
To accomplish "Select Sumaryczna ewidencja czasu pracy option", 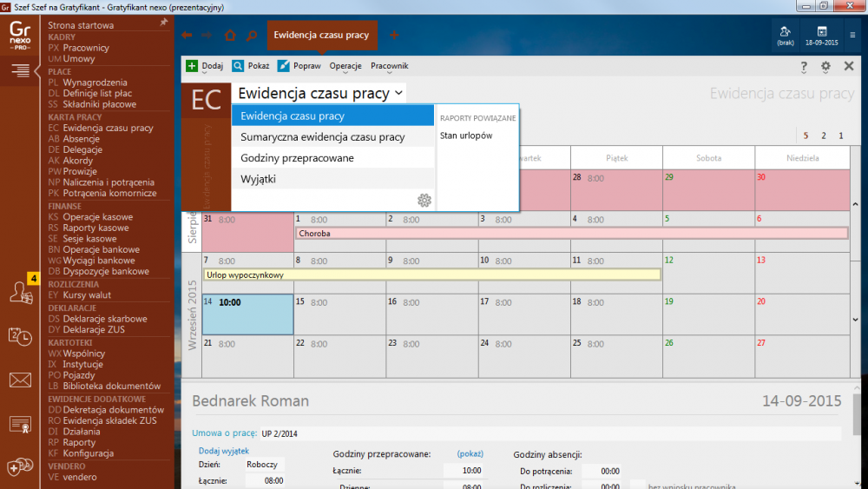I will point(322,137).
